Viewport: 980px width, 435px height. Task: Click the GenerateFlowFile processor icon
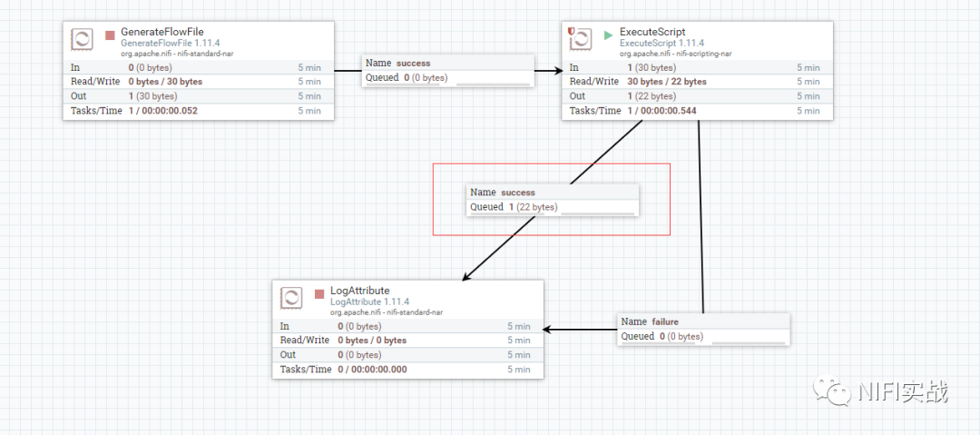pyautogui.click(x=82, y=39)
